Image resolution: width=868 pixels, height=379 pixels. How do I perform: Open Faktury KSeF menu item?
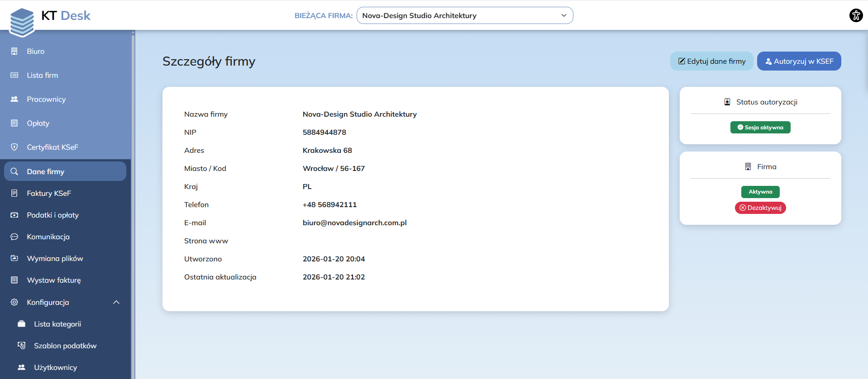point(49,193)
